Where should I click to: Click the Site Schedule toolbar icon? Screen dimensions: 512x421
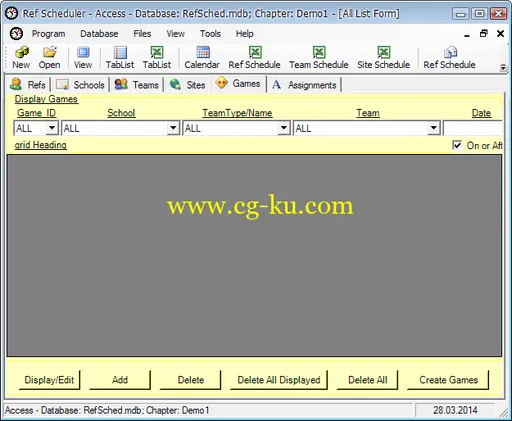[x=384, y=52]
